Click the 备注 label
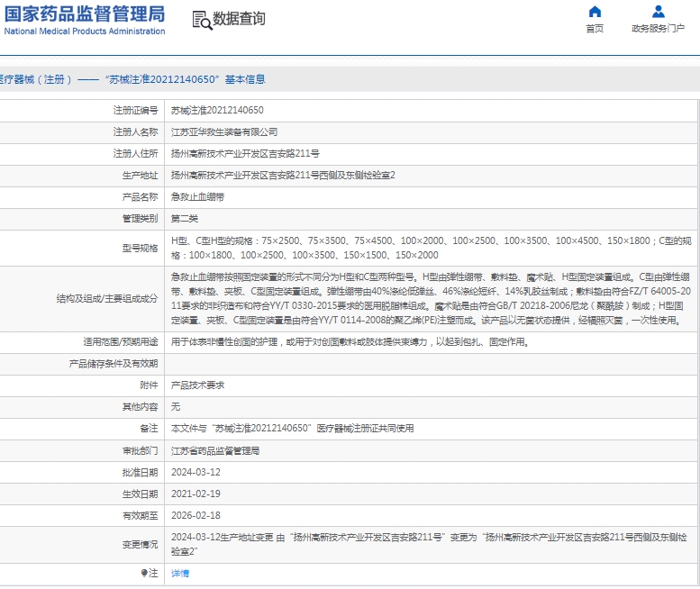 pos(150,429)
